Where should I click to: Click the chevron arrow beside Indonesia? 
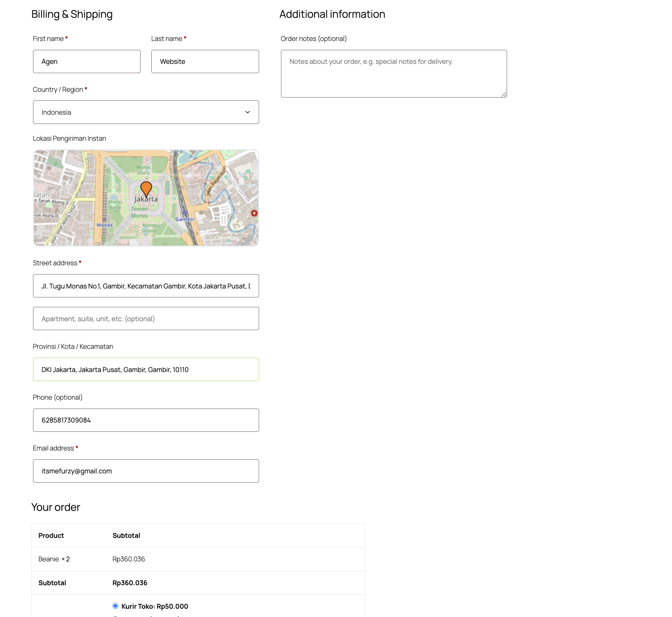(x=248, y=112)
